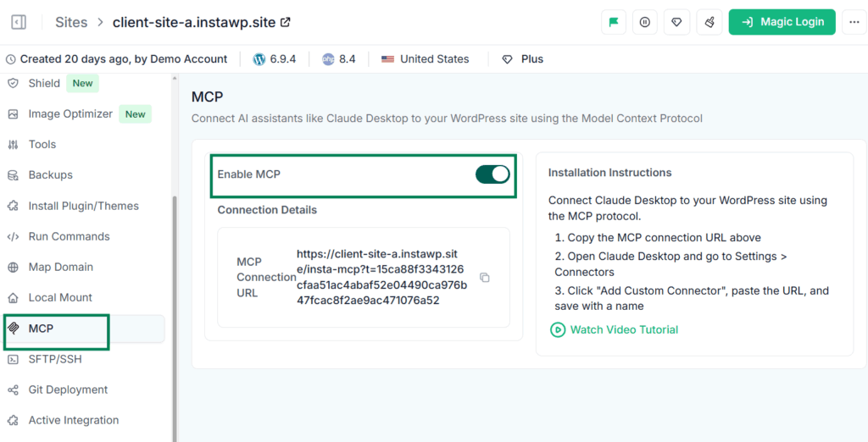Click the terminal icon beside SFTP/SSH
868x442 pixels.
(x=13, y=360)
